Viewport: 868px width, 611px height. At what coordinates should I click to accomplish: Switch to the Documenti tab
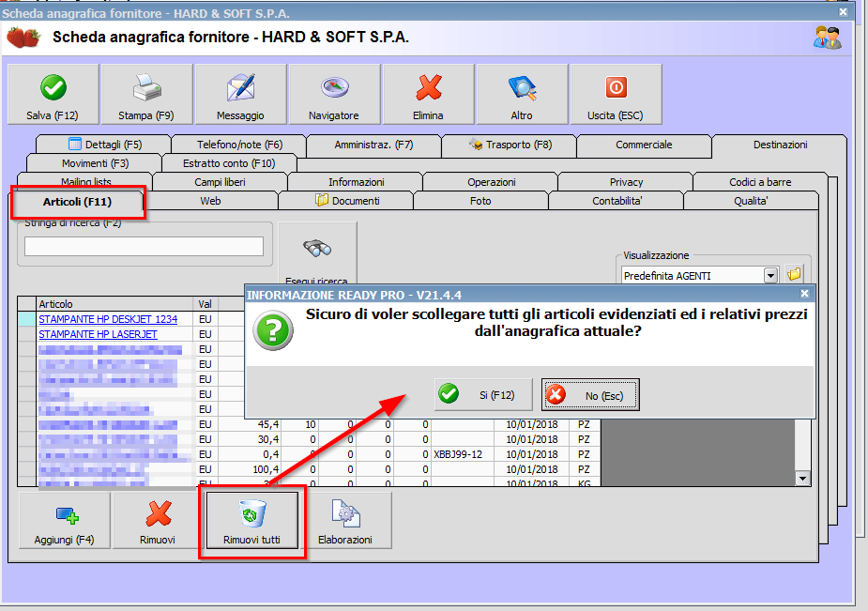[347, 201]
